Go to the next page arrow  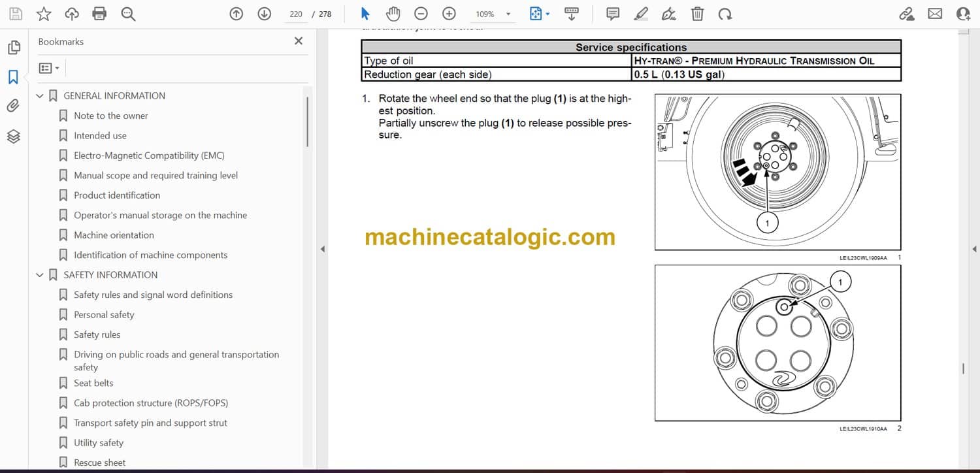point(264,14)
